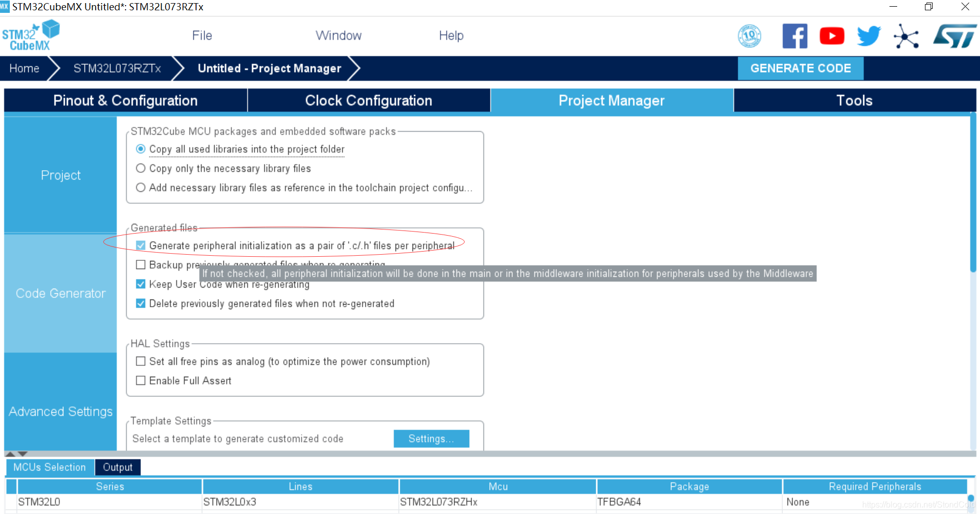Toggle Delete previously generated files checkbox
Image resolution: width=980 pixels, height=514 pixels.
tap(140, 303)
